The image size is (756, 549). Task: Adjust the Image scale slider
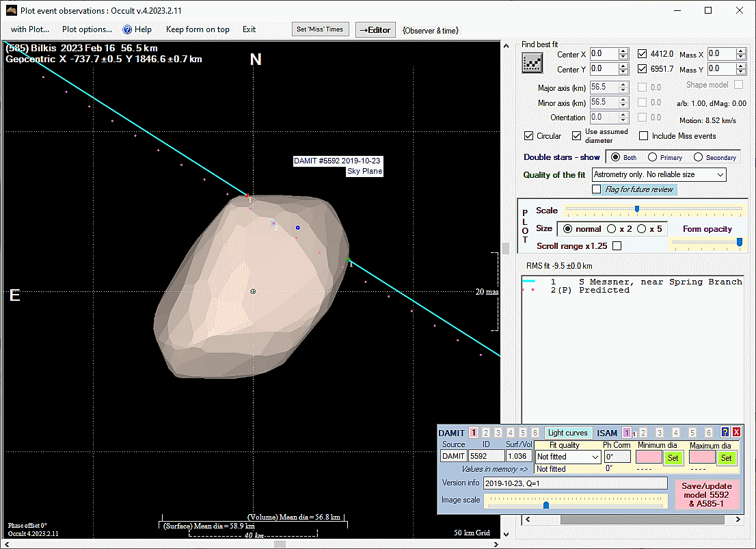(545, 505)
